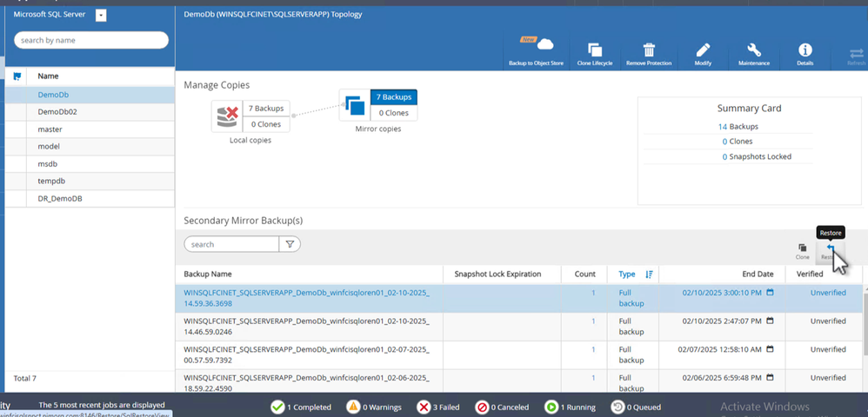Open the Details info icon

(805, 50)
